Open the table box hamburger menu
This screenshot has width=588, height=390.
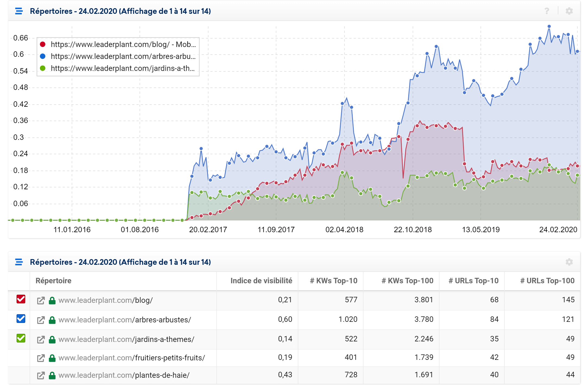[x=19, y=262]
